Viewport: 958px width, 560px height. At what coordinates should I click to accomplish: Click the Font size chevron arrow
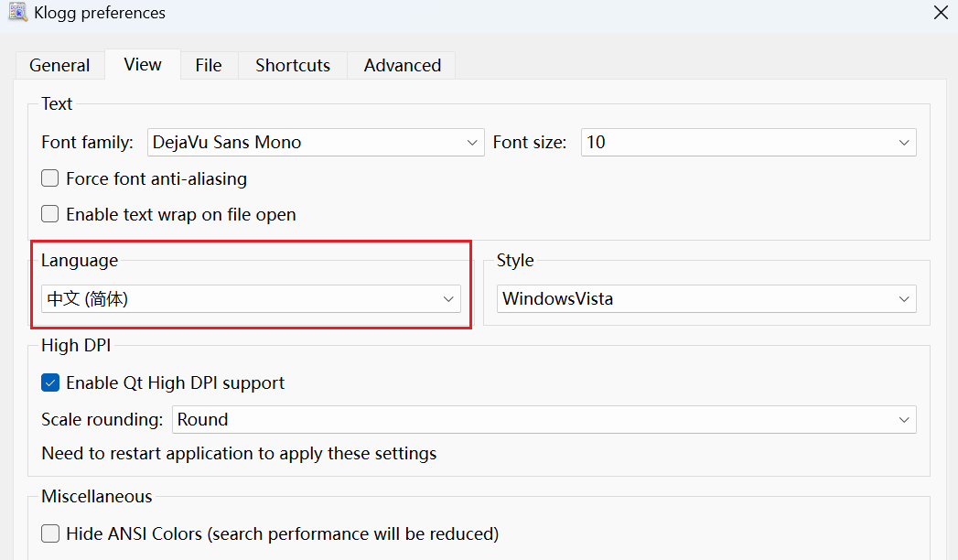tap(905, 143)
